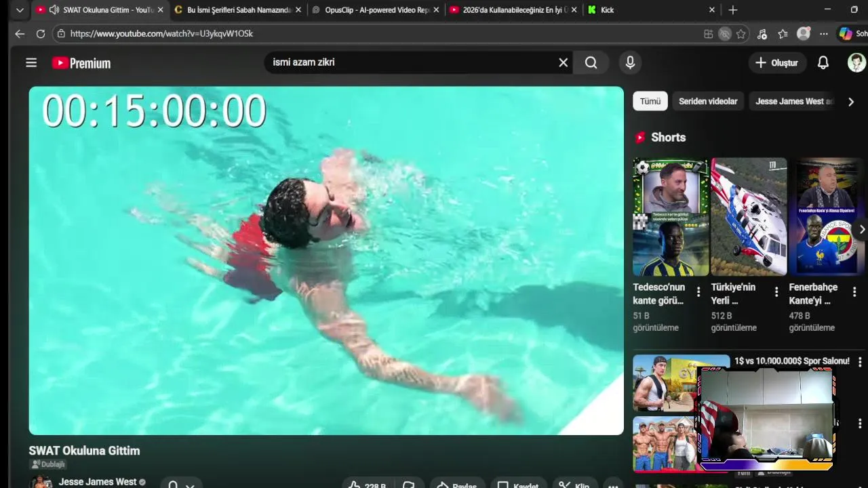This screenshot has height=488, width=868.
Task: Open options for Fenerbahçe Kante'yi short
Action: click(854, 291)
